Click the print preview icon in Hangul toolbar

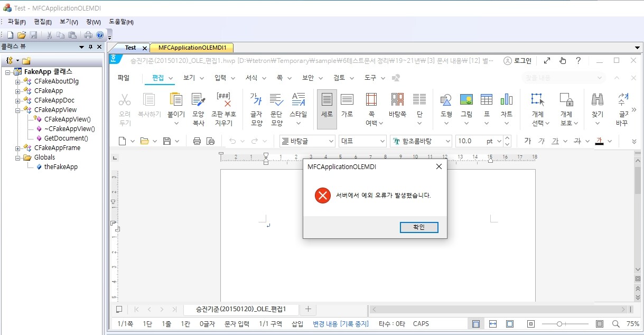[x=210, y=141]
